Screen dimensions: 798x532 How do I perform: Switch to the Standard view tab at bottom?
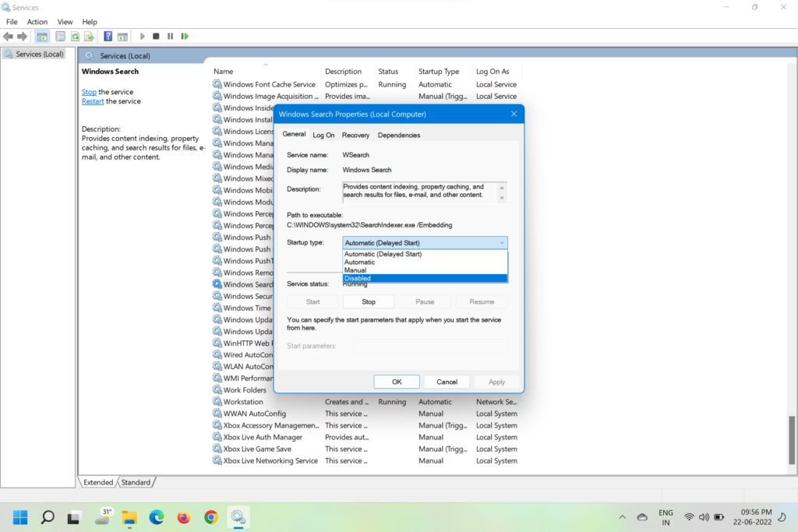click(x=136, y=482)
